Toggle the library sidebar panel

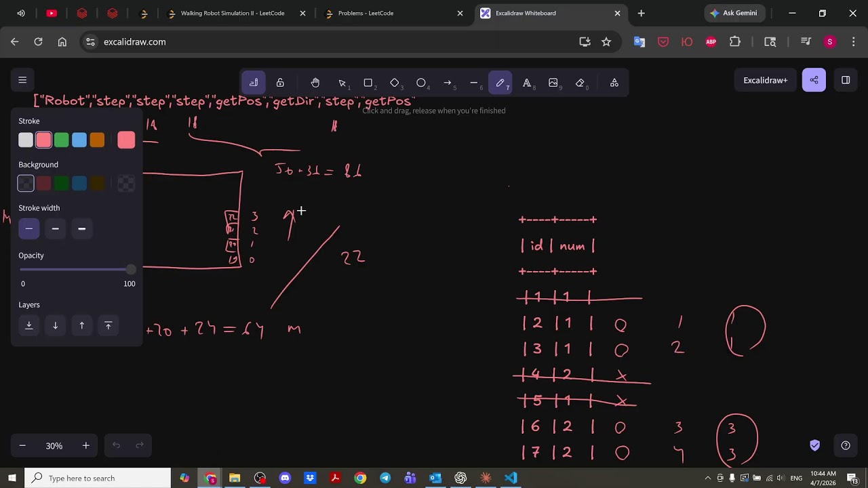coord(846,80)
